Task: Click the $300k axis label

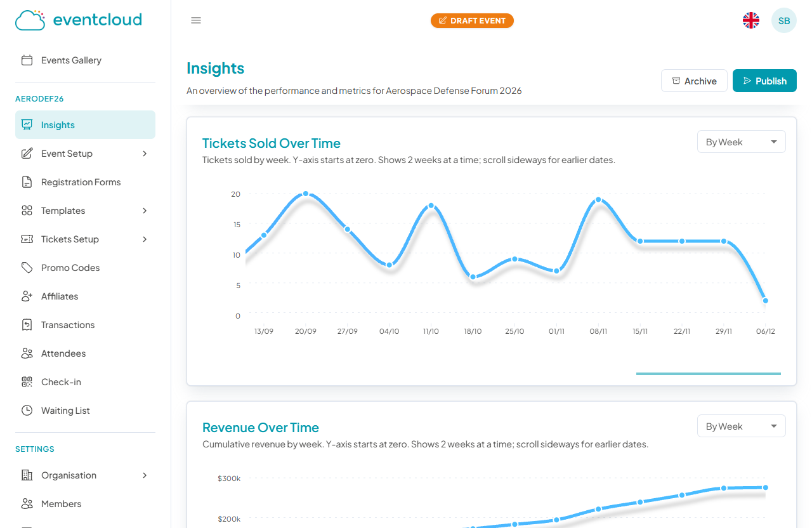Action: tap(229, 478)
